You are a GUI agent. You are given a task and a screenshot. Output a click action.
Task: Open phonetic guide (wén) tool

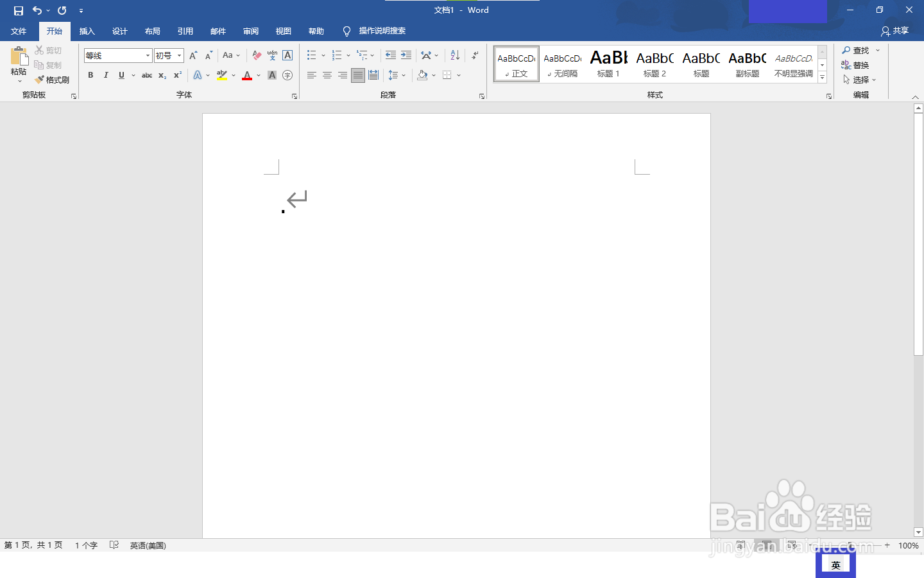click(x=272, y=55)
